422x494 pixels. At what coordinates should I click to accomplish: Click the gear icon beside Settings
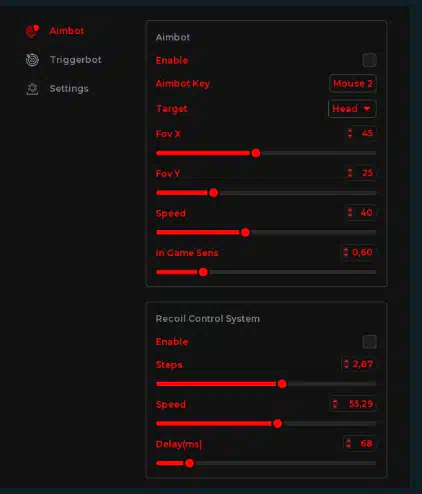click(32, 89)
